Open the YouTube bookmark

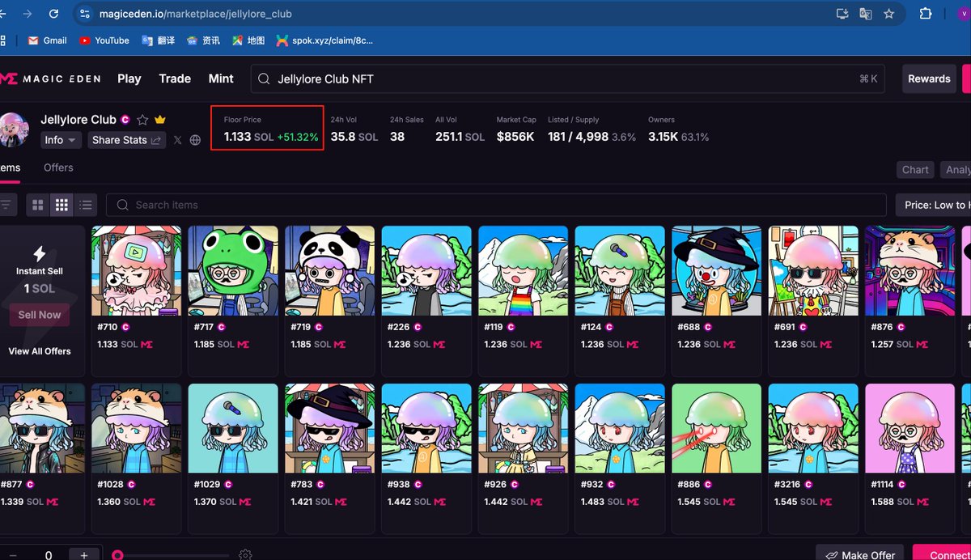pos(104,40)
